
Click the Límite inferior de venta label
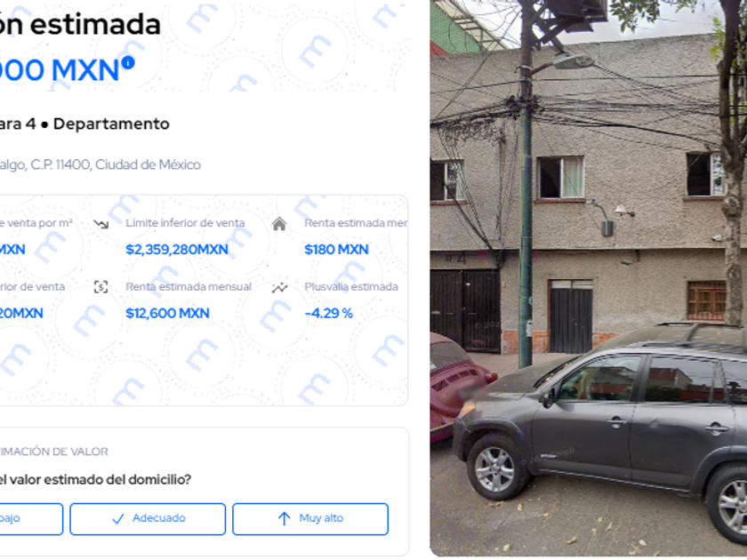point(185,223)
